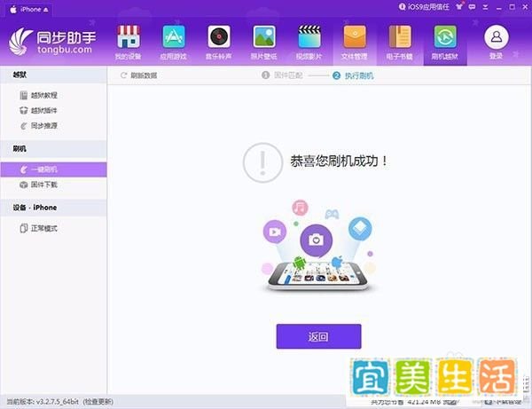The image size is (532, 409).
Task: Open 越狱插件 jailbreak plugins in sidebar
Action: click(38, 110)
